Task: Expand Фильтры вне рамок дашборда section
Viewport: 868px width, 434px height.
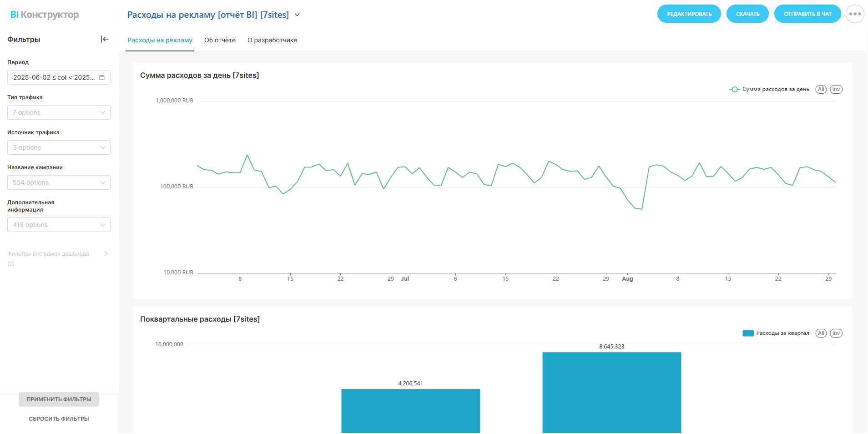Action: (106, 253)
